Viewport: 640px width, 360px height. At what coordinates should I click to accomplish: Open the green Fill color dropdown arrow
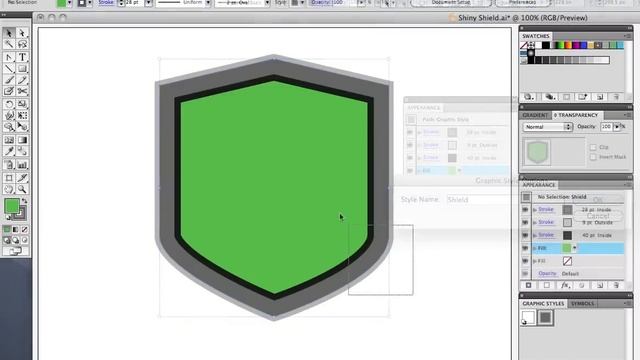[x=575, y=248]
